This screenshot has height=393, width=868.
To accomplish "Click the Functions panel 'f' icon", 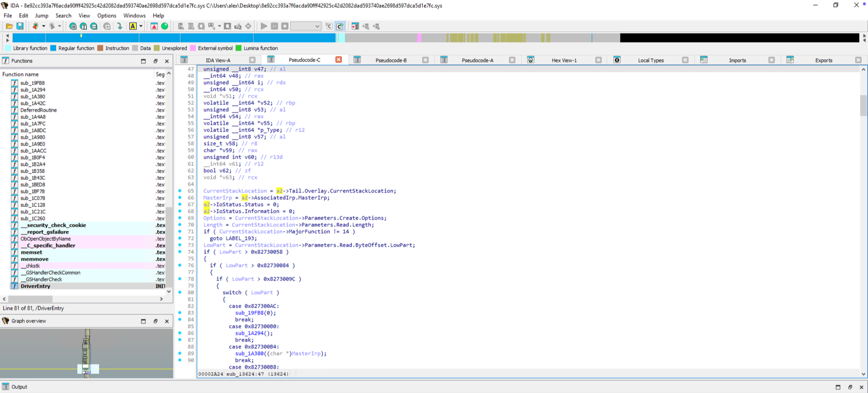I will [x=5, y=61].
